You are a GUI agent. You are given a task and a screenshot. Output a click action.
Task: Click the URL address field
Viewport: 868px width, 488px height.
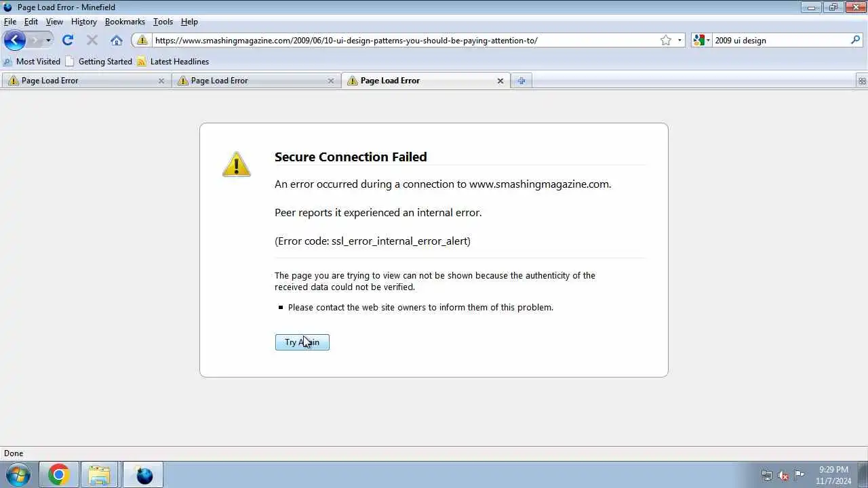point(405,40)
